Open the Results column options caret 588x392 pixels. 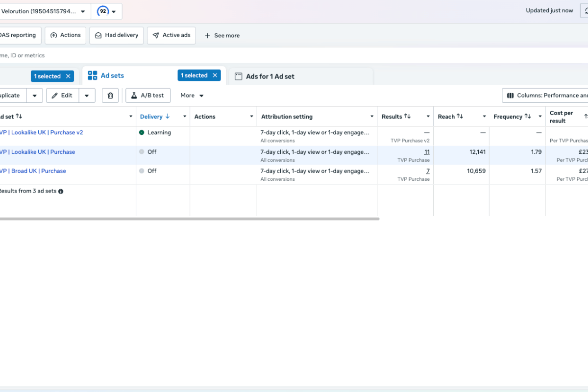(428, 117)
